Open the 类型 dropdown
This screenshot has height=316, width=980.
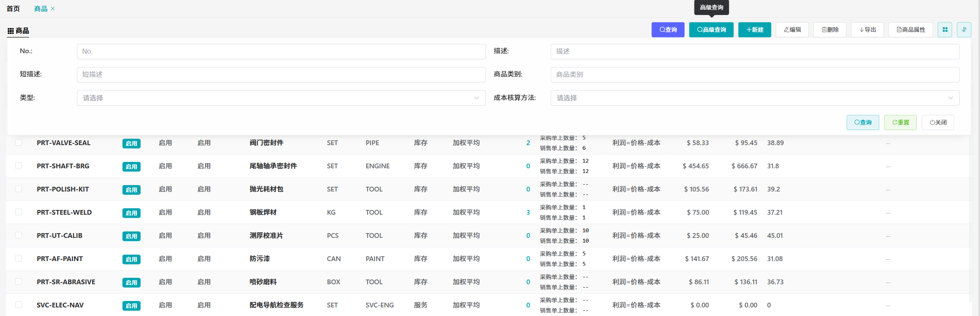(281, 98)
